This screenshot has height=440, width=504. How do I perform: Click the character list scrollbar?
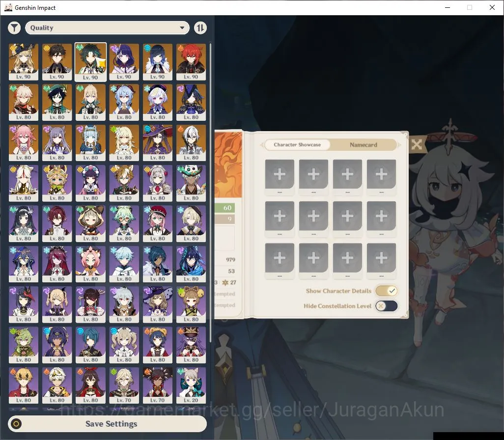(x=211, y=193)
